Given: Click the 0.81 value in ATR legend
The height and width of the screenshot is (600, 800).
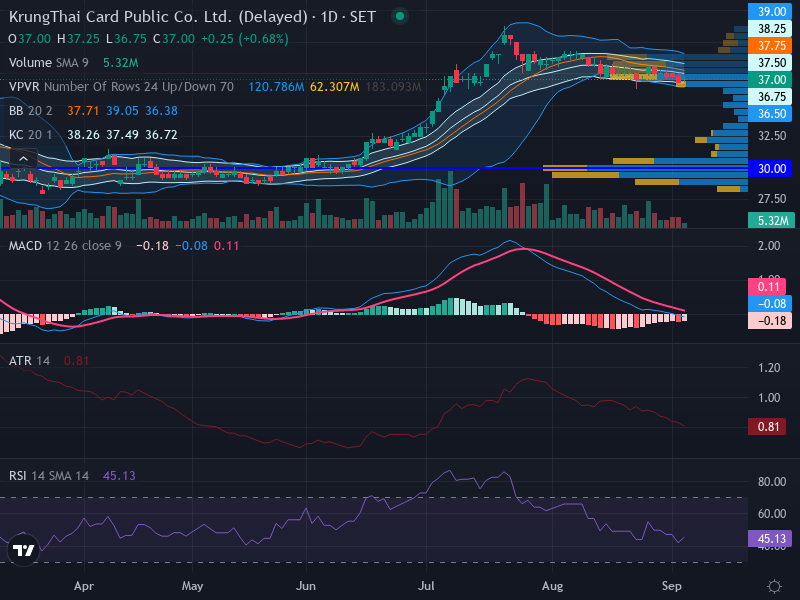Looking at the screenshot, I should [77, 361].
